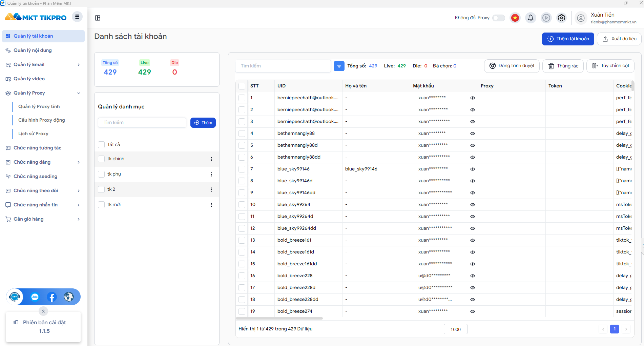
Task: Expand the Chức năng đăng menu
Action: click(x=79, y=162)
